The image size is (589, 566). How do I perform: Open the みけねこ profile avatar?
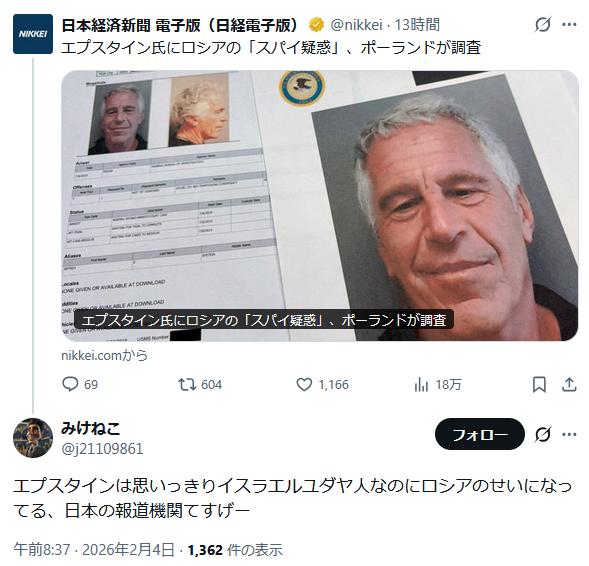point(33,438)
